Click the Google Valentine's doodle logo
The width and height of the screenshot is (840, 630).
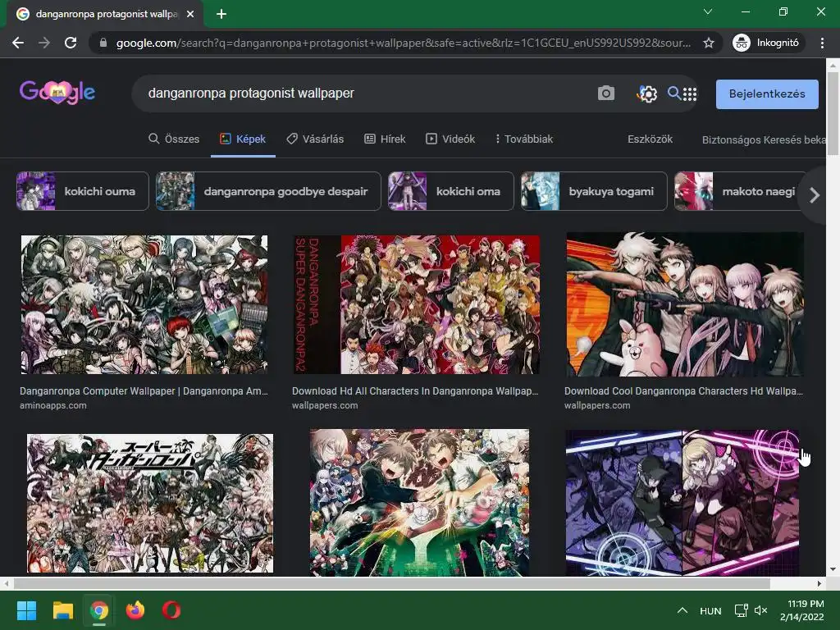click(x=57, y=92)
